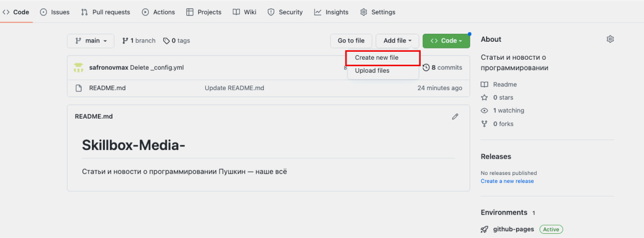Screen dimensions: 644x238
Task: Select Upload files menu item
Action: 372,71
